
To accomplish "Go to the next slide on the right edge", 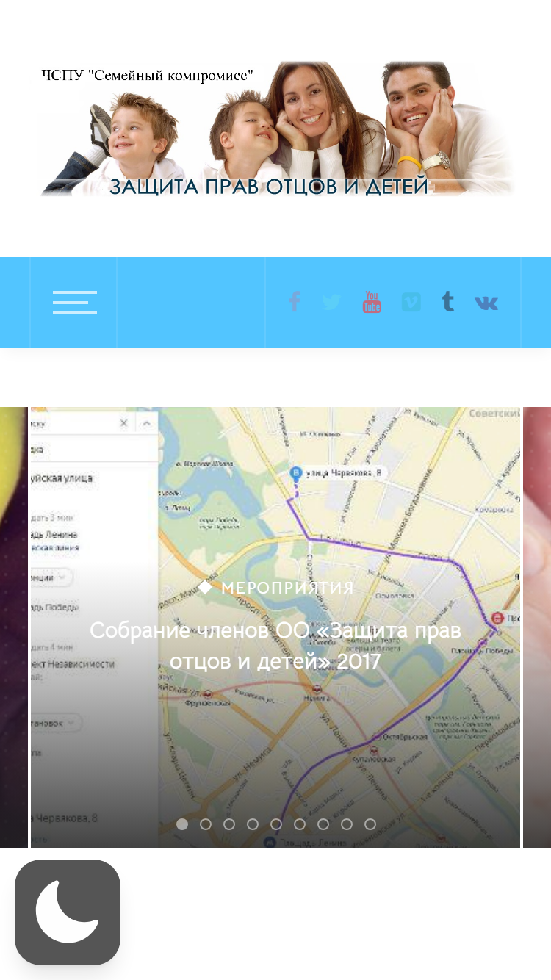I will (x=537, y=627).
